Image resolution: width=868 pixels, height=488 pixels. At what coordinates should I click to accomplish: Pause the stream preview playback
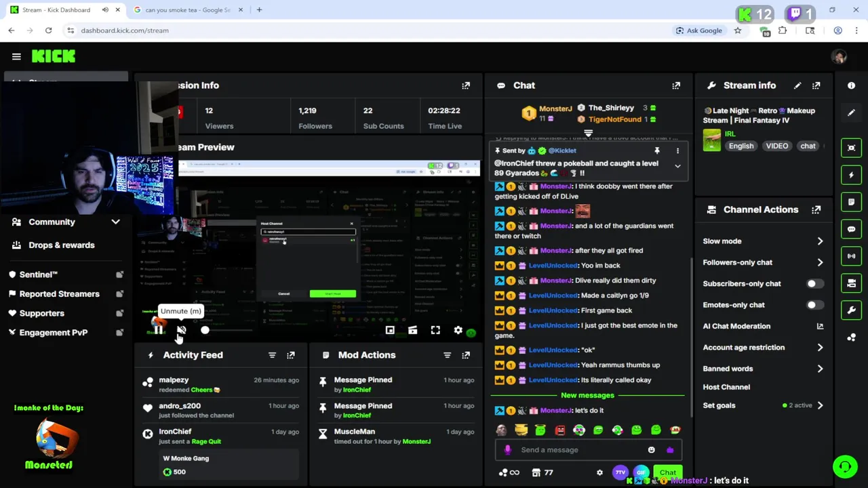click(158, 330)
